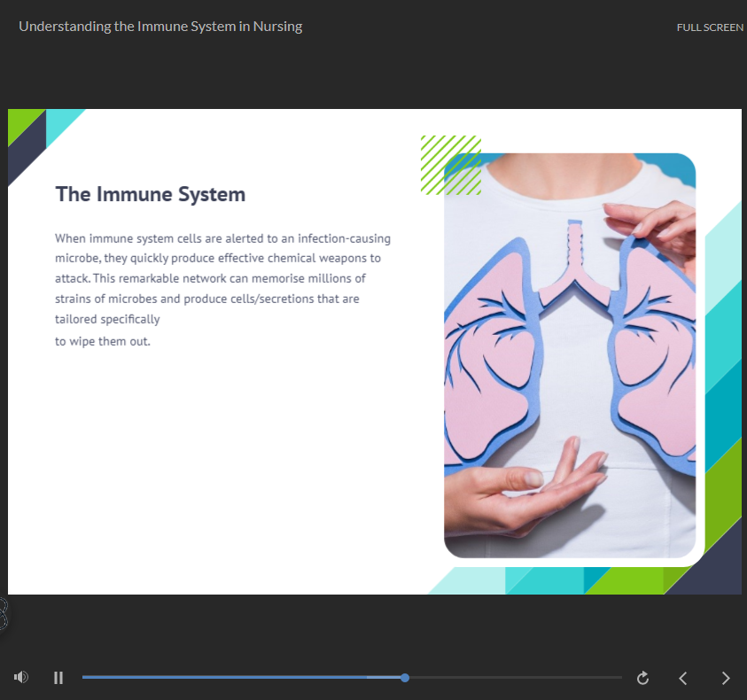
Task: Go to the previous slide
Action: (x=682, y=678)
